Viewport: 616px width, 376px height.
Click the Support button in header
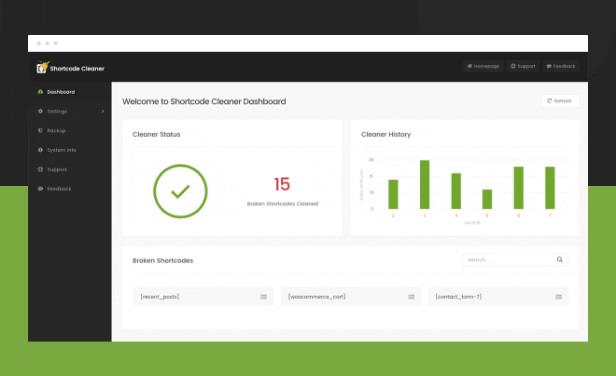(523, 66)
